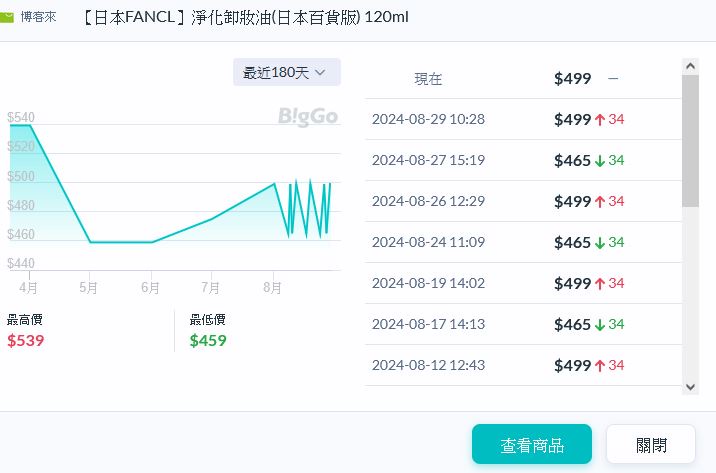
Task: Click the price history scrollbar thumb
Action: click(690, 140)
